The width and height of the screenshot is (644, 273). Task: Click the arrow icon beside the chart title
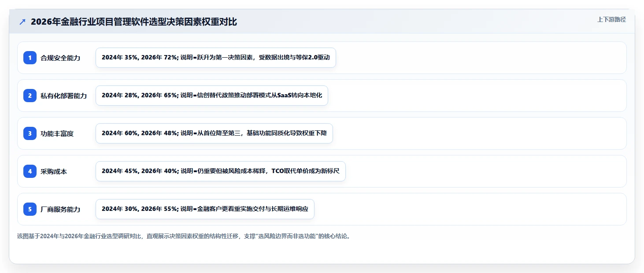point(22,22)
